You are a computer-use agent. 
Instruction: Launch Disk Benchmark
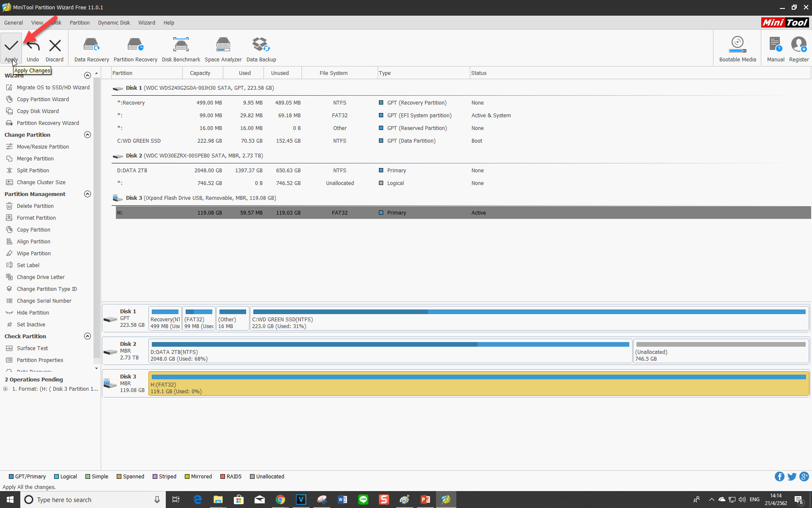pyautogui.click(x=181, y=49)
